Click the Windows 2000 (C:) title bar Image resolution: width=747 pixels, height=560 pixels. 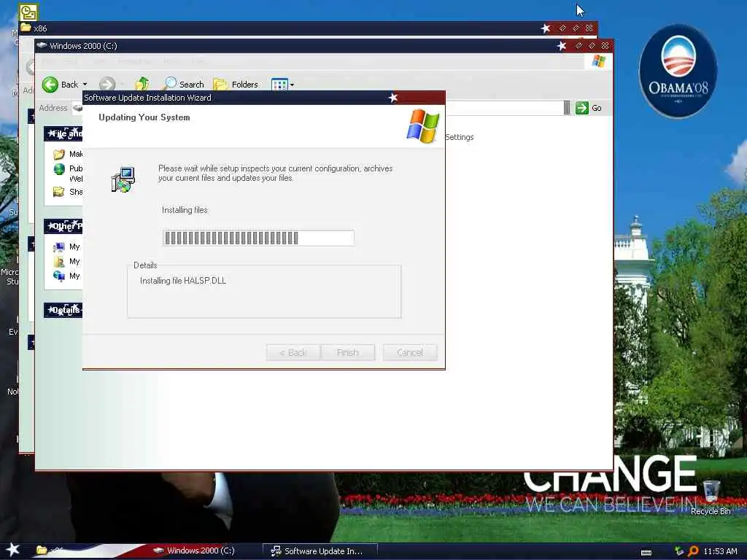point(323,46)
